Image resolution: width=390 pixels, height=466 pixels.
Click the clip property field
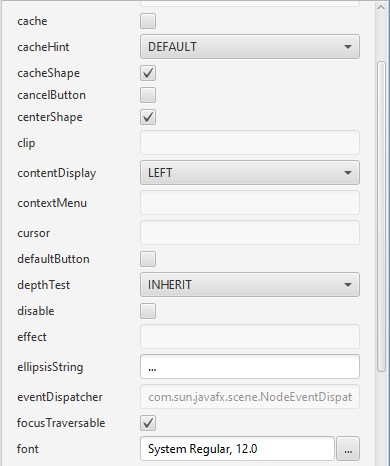click(250, 143)
